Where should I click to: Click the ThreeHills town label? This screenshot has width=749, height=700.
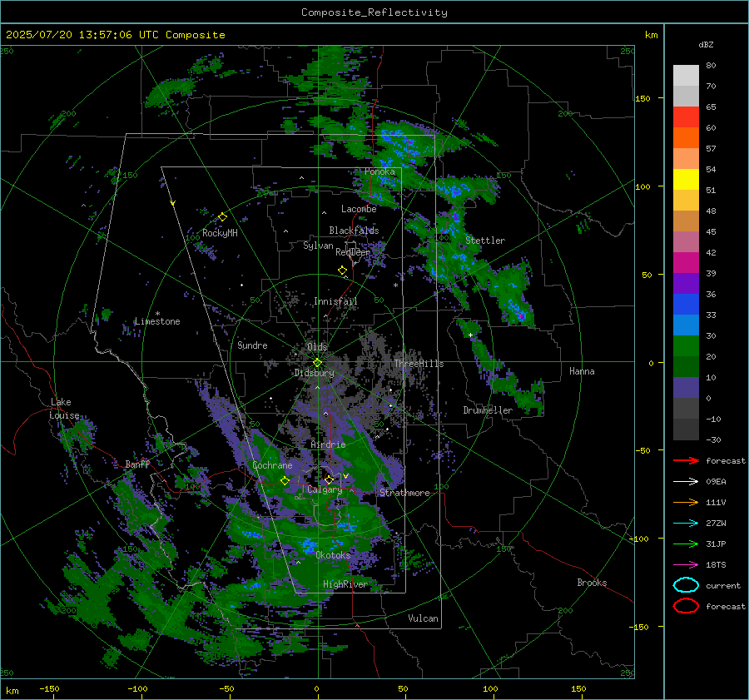tap(419, 364)
